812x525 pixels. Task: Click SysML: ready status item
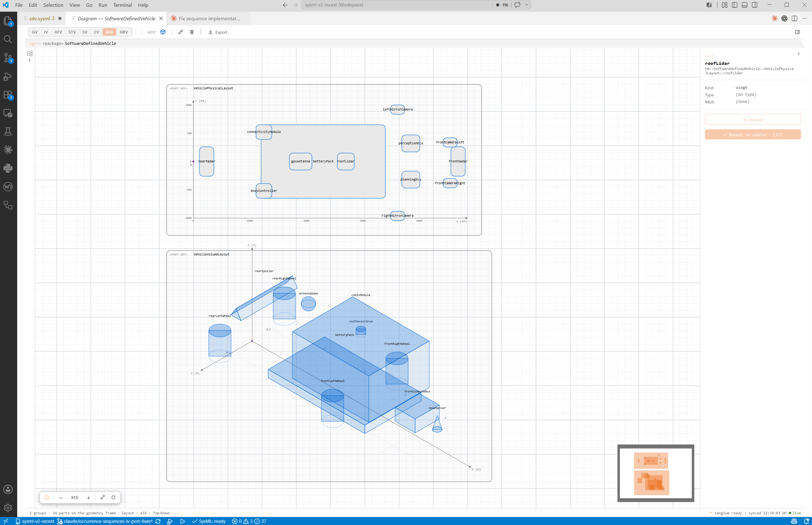[209, 521]
